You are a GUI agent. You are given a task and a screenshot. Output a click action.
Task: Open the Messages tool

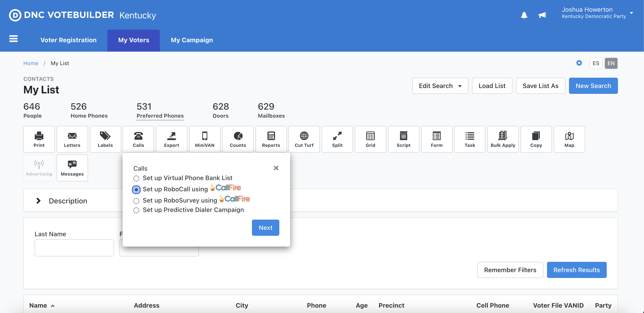[x=72, y=168]
